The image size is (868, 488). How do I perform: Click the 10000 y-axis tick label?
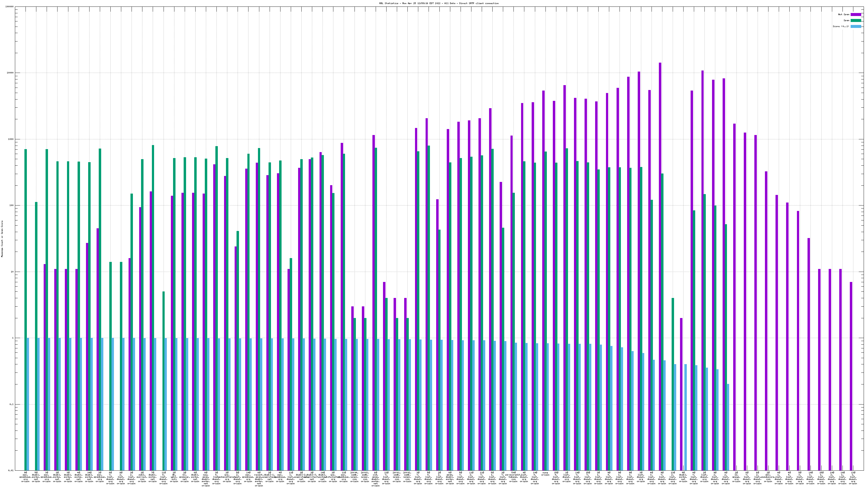point(11,73)
